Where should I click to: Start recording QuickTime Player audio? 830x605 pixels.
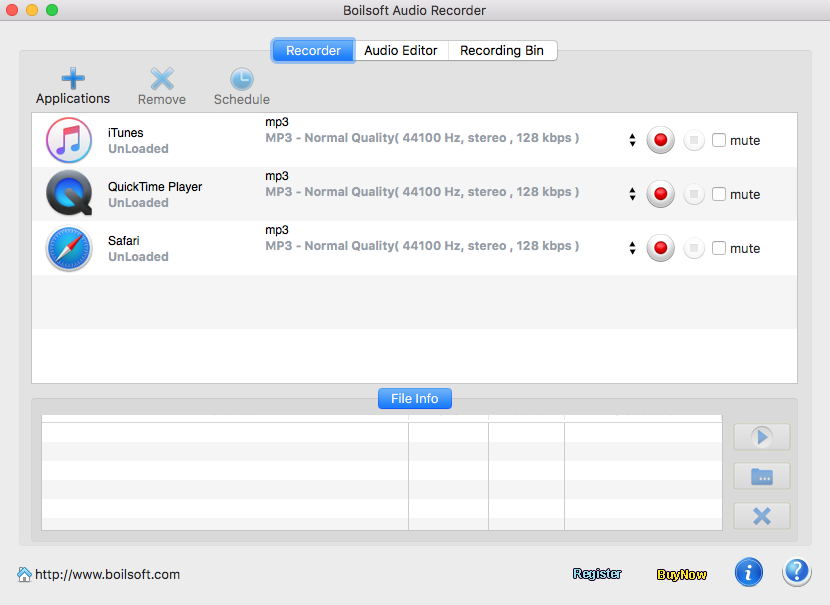[661, 194]
